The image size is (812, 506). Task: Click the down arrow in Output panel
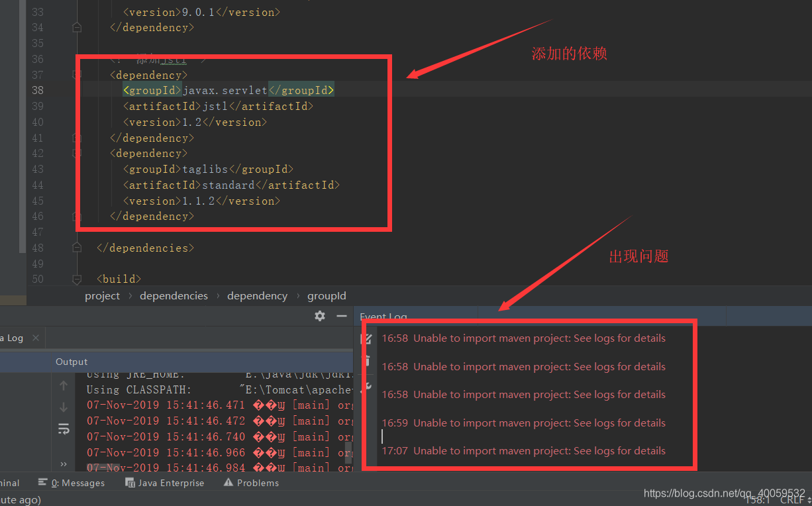tap(64, 407)
